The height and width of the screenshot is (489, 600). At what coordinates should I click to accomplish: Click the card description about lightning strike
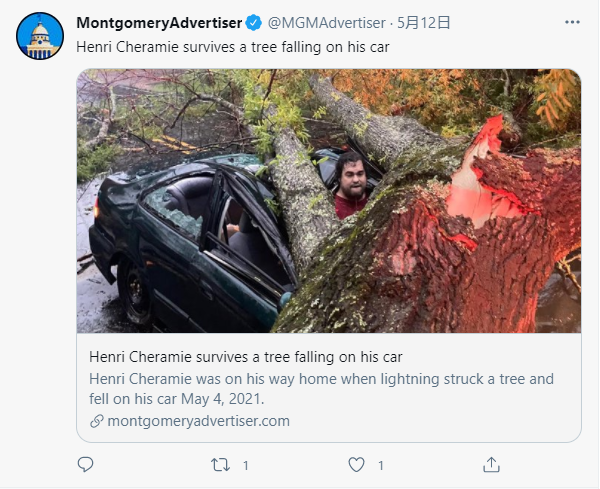(321, 389)
